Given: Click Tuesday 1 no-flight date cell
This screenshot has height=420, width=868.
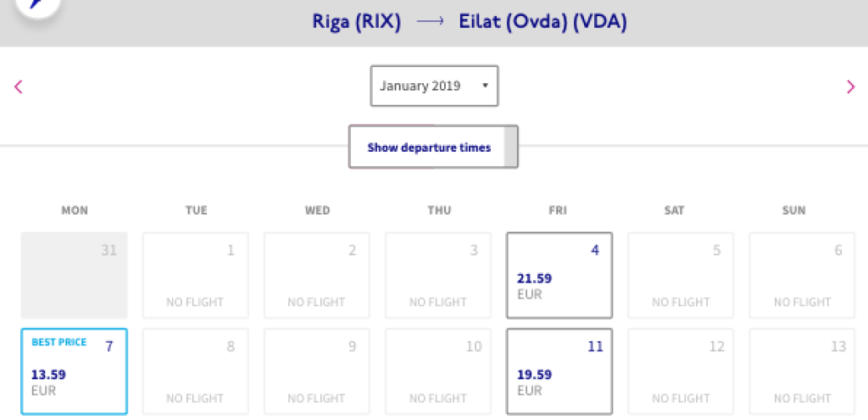Looking at the screenshot, I should pos(195,276).
